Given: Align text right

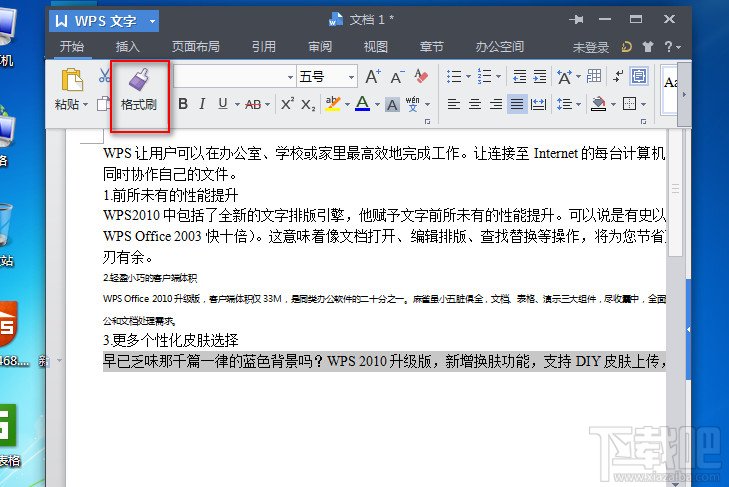Looking at the screenshot, I should click(x=496, y=104).
